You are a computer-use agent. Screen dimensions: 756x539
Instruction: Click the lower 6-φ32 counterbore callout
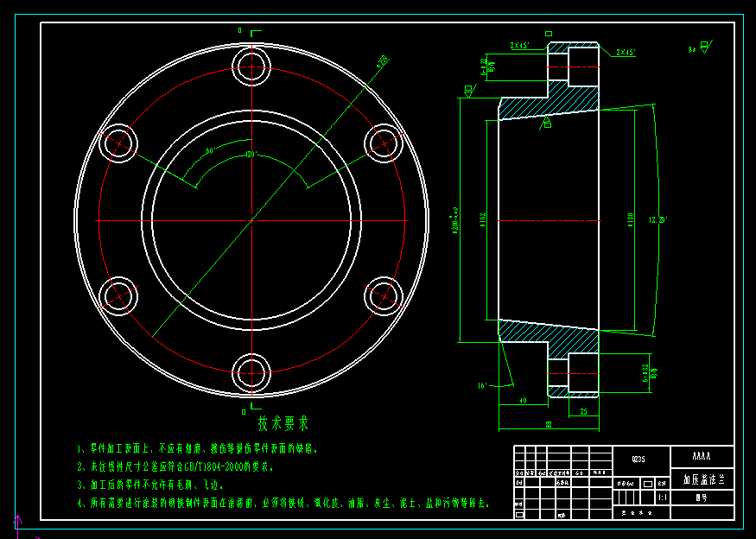point(650,372)
